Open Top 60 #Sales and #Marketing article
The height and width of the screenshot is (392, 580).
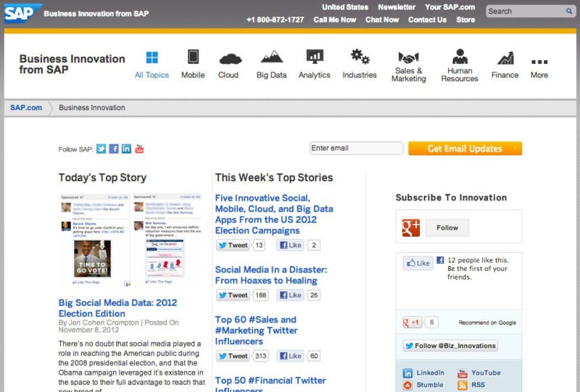256,330
